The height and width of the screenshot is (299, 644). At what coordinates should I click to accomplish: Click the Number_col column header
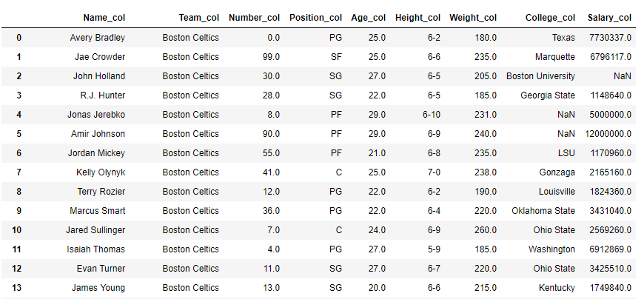[254, 18]
